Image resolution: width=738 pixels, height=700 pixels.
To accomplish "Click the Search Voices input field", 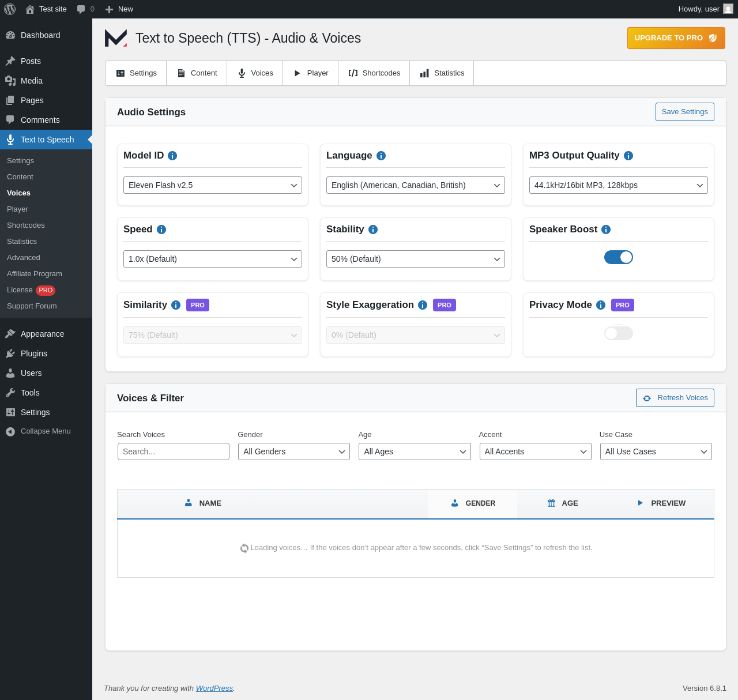I will [x=174, y=451].
